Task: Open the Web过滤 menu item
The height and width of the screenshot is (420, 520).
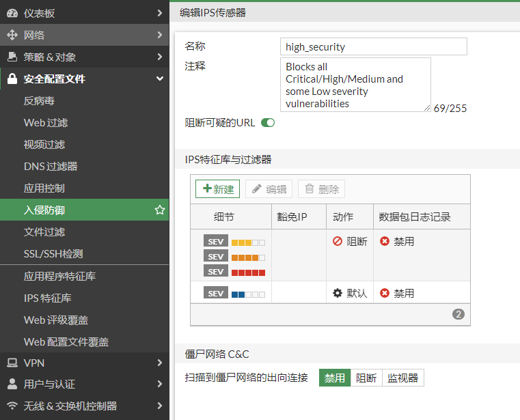Action: (46, 123)
